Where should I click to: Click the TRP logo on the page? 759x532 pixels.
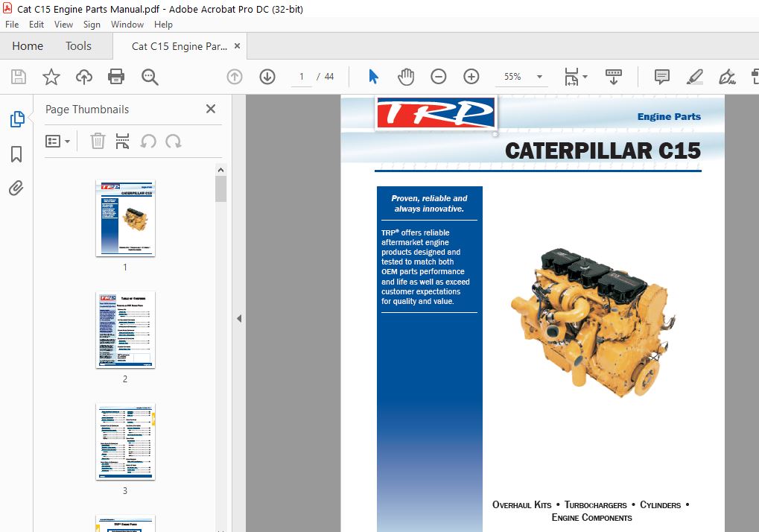436,113
